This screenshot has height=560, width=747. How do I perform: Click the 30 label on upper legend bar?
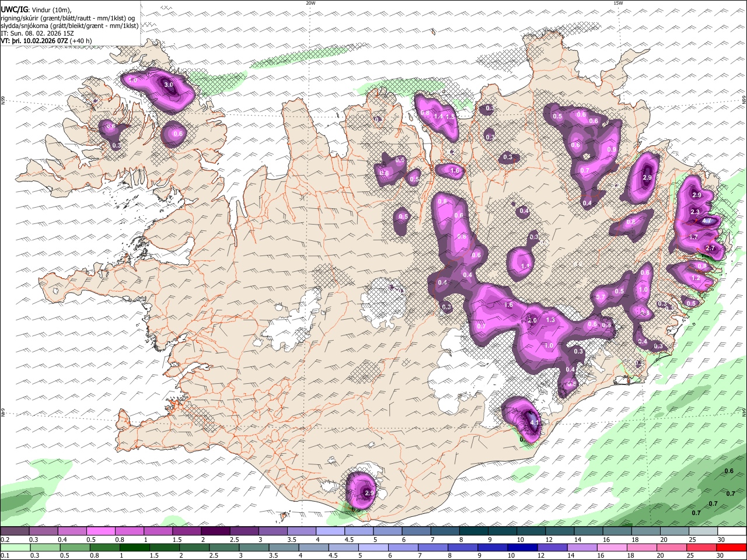point(721,540)
